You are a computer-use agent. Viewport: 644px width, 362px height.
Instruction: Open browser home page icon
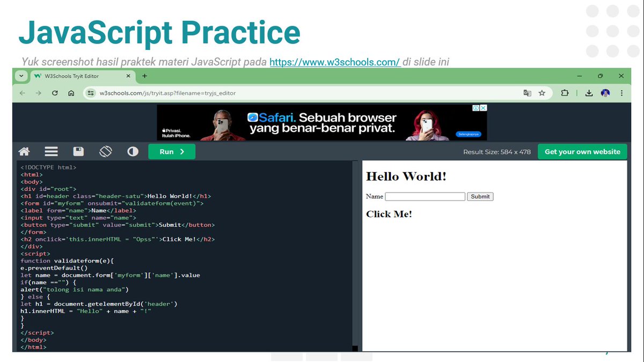pyautogui.click(x=71, y=93)
